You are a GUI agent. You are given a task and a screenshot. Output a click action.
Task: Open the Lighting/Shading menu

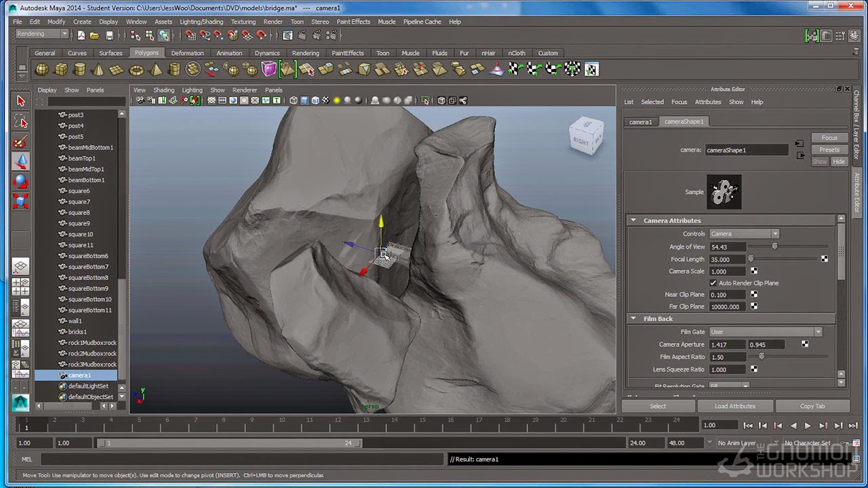tap(201, 22)
